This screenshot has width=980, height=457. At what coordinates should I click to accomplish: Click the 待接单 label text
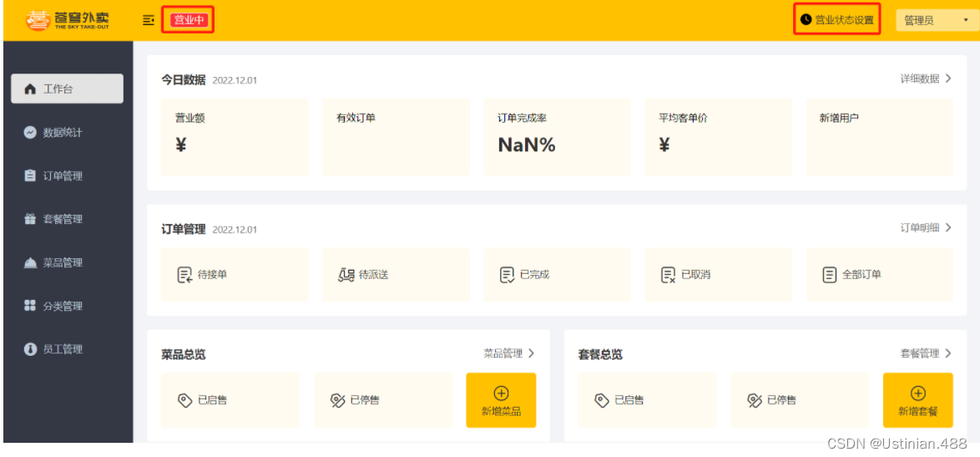(212, 275)
